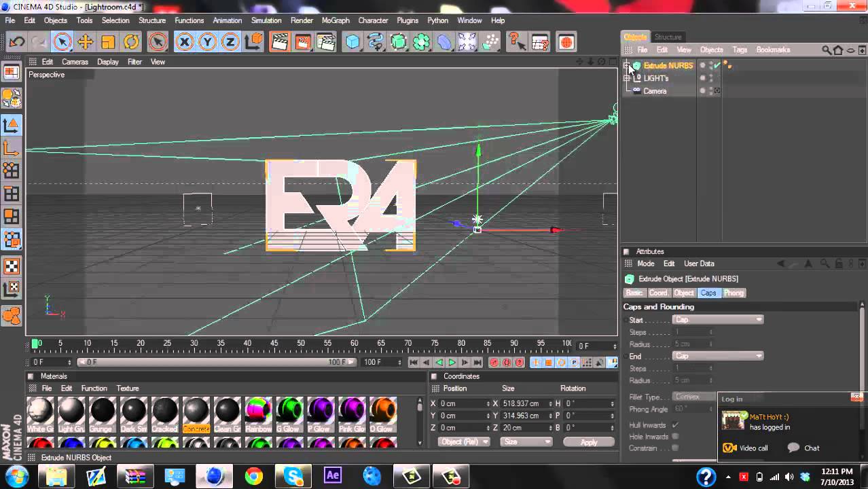Click Render to Picture Viewer icon
The width and height of the screenshot is (868, 489).
[x=302, y=42]
